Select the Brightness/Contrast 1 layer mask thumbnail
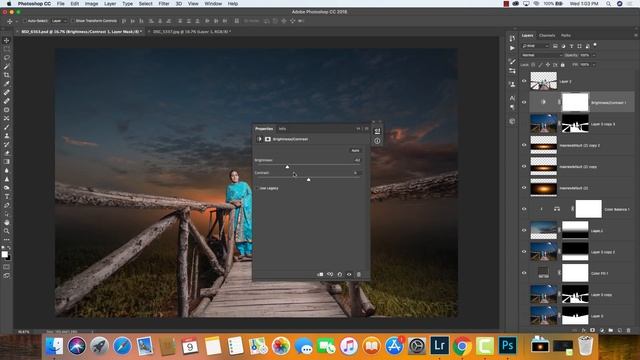The width and height of the screenshot is (640, 360). (575, 102)
